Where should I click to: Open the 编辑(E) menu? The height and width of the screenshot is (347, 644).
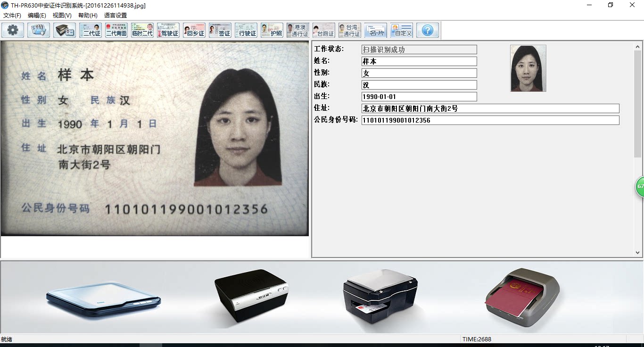pyautogui.click(x=37, y=16)
